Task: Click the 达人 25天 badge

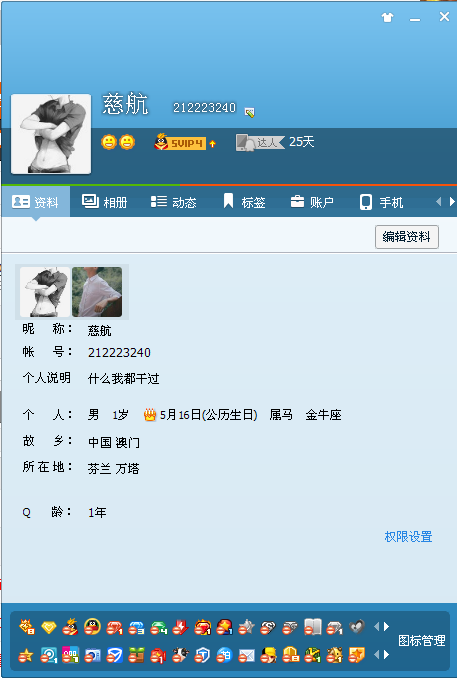Action: [x=275, y=142]
